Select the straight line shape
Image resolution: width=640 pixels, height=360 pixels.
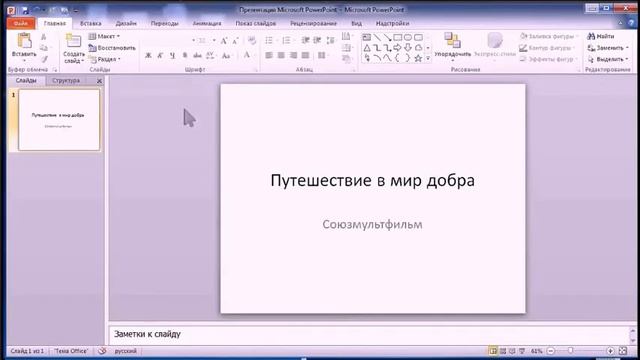click(377, 38)
